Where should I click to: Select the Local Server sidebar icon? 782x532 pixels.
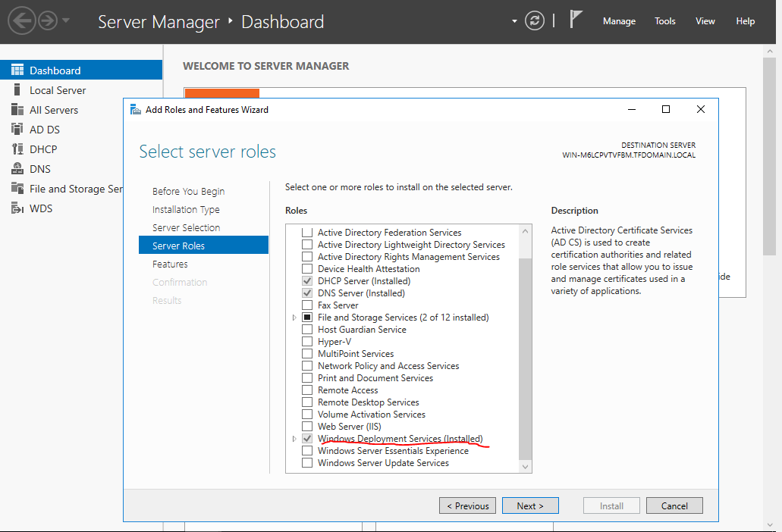tap(17, 90)
